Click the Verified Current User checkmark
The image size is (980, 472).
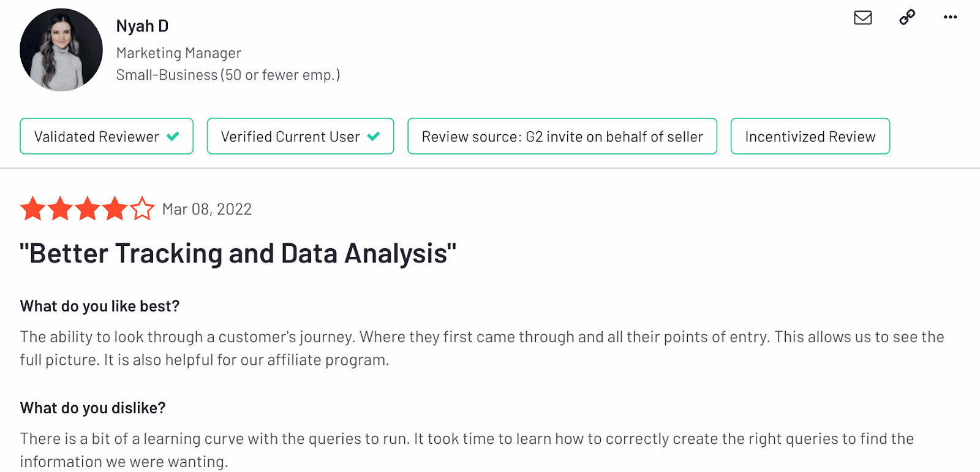click(374, 136)
